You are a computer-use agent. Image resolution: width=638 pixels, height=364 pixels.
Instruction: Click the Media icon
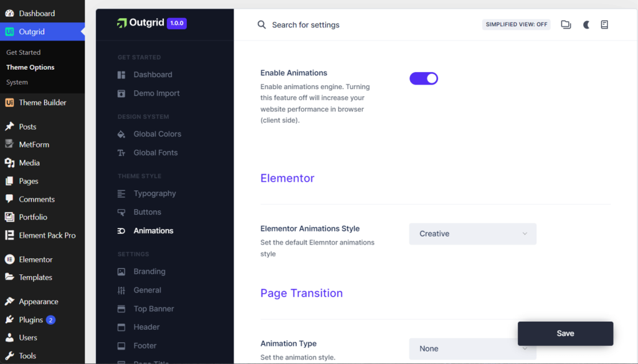9,162
